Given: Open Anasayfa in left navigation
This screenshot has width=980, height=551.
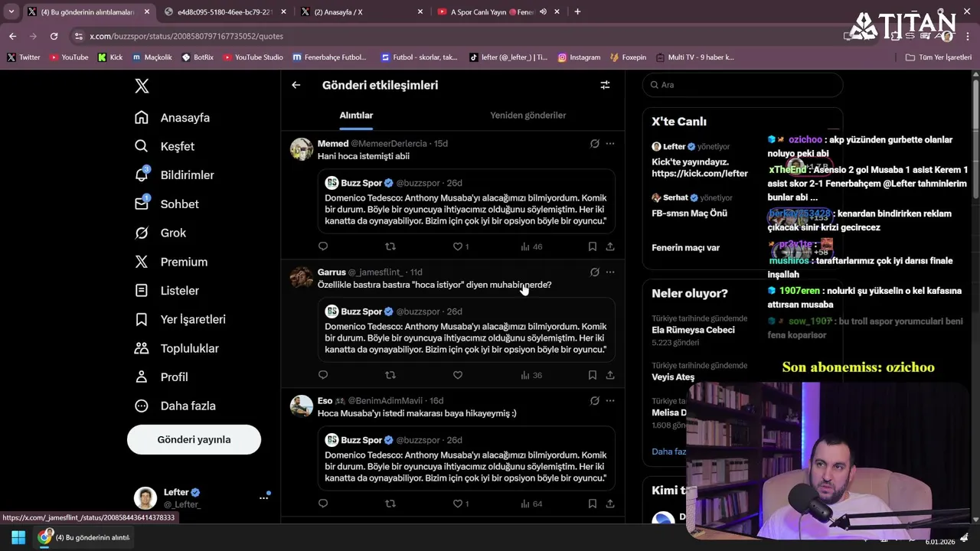Looking at the screenshot, I should click(172, 118).
